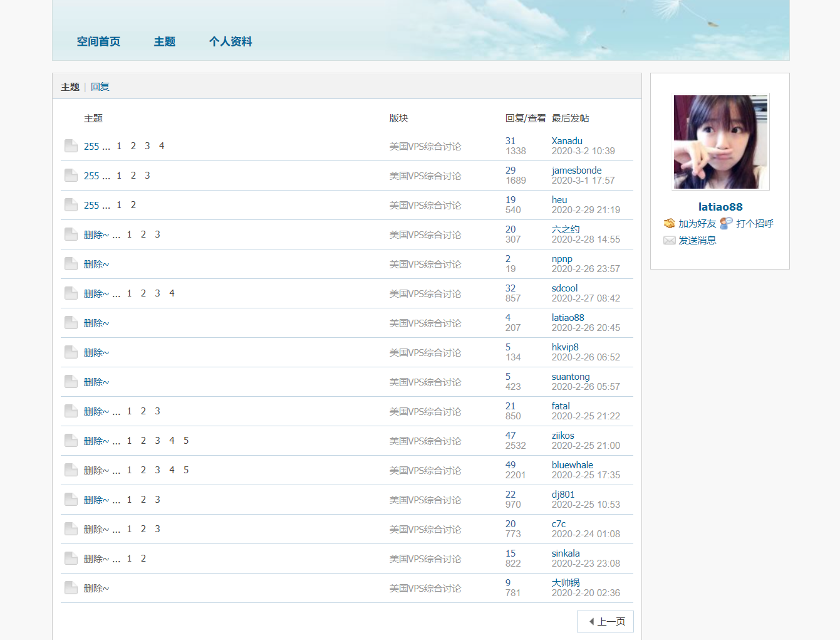The image size is (840, 640).
Task: Click the thread icon in jamesbonde's row
Action: point(71,176)
